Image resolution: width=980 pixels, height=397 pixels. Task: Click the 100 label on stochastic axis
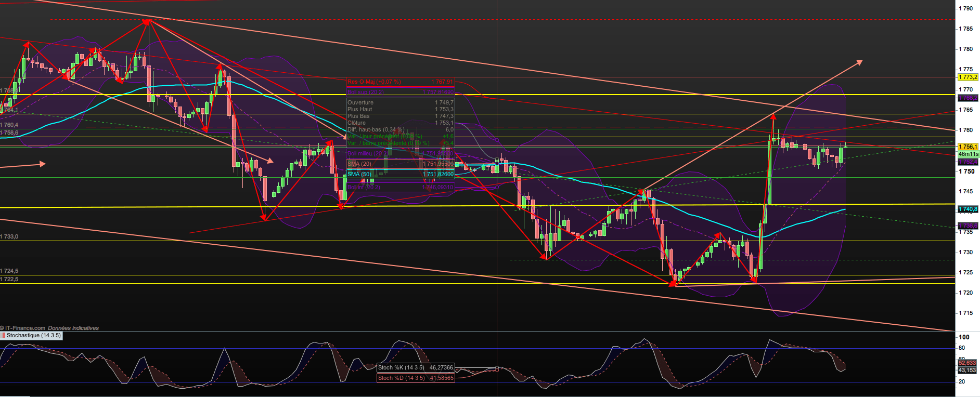(x=964, y=337)
